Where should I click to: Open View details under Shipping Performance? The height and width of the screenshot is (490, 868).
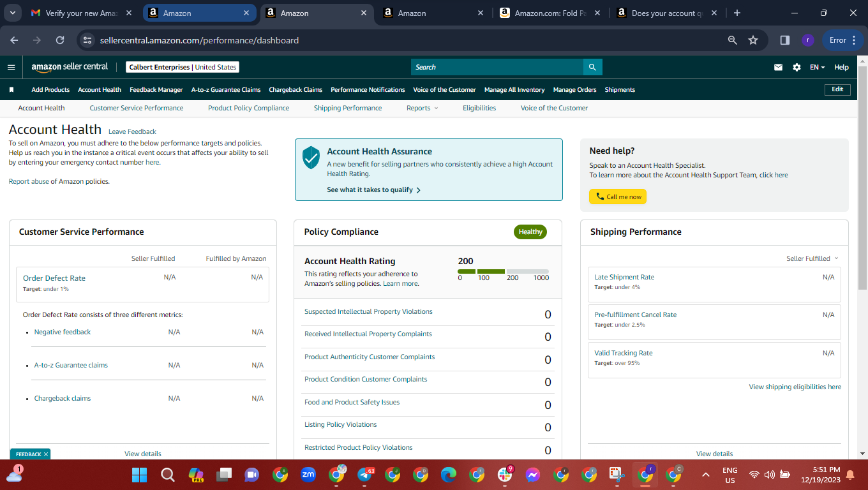[x=715, y=454]
